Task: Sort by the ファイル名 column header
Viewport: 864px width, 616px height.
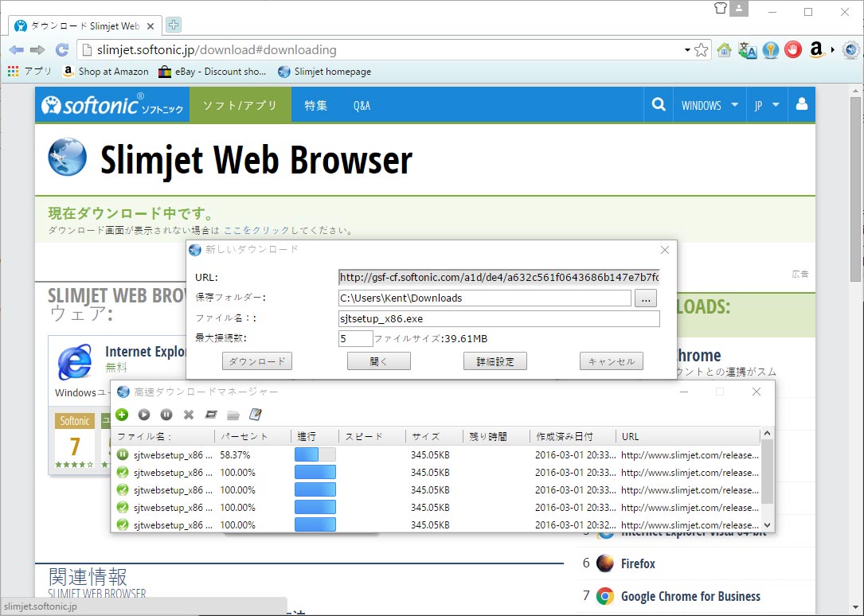Action: 162,437
